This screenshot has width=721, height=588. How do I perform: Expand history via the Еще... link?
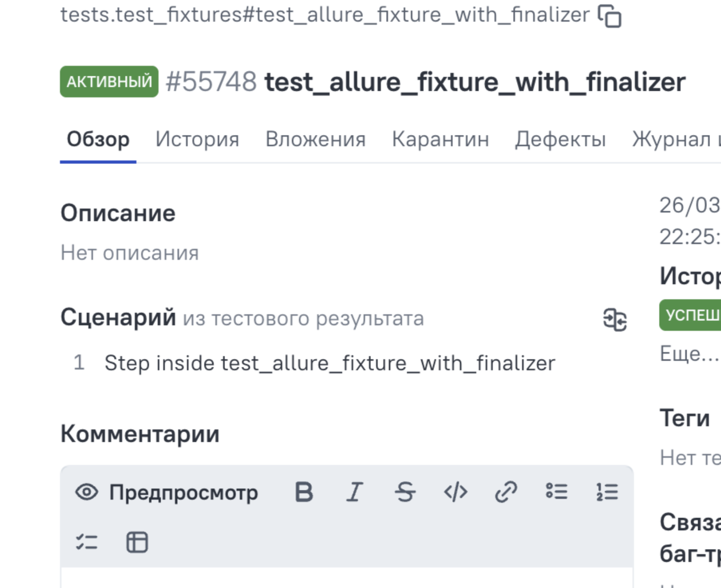pyautogui.click(x=689, y=353)
